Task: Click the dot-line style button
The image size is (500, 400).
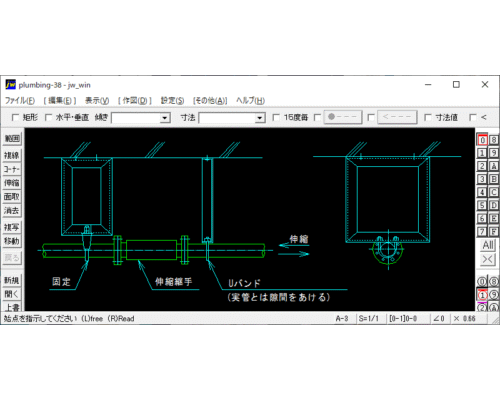Action: [x=343, y=117]
